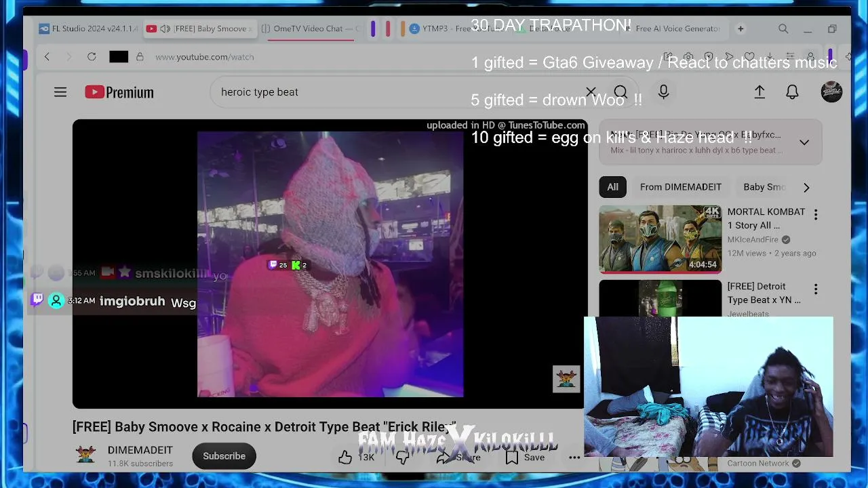Start voice search with the microphone
The width and height of the screenshot is (868, 488).
click(x=663, y=92)
